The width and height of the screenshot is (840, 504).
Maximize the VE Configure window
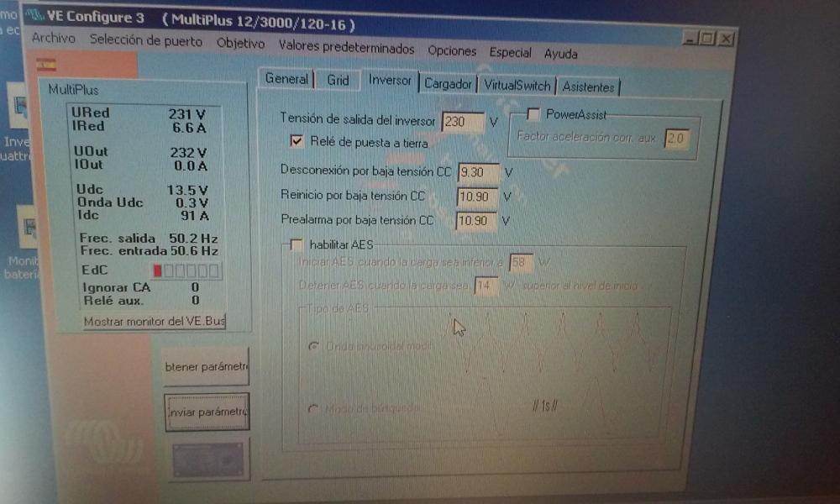[x=707, y=39]
